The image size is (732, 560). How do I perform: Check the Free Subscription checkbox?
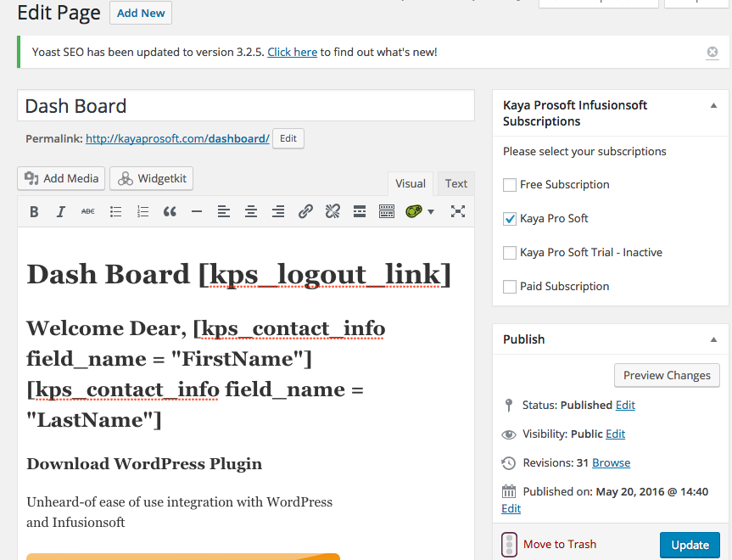[x=510, y=185]
